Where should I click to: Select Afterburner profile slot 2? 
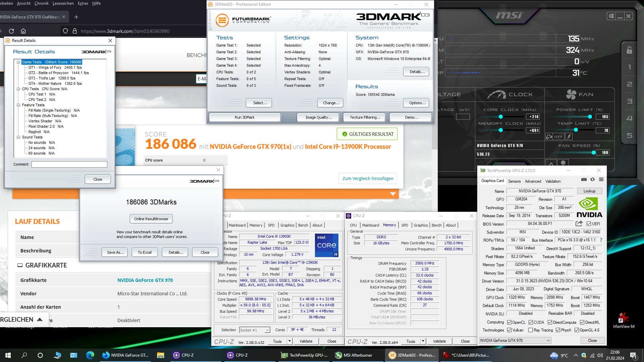click(629, 84)
